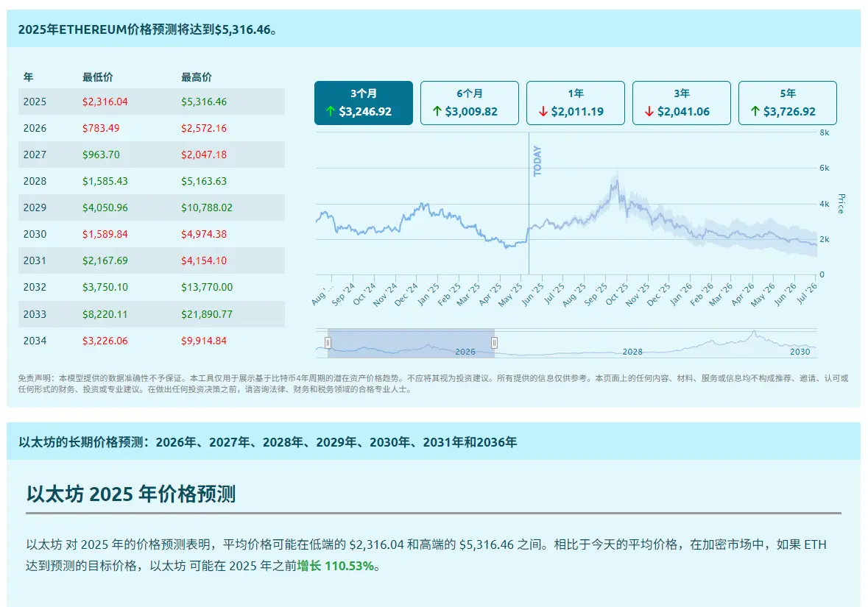
Task: Click the shaded selection area in chart navigator
Action: pyautogui.click(x=411, y=343)
